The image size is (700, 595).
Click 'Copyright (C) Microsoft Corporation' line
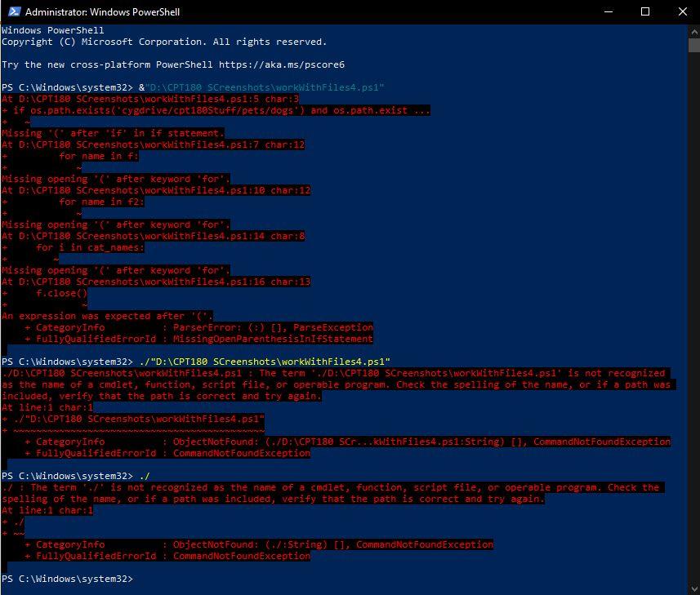(x=164, y=42)
